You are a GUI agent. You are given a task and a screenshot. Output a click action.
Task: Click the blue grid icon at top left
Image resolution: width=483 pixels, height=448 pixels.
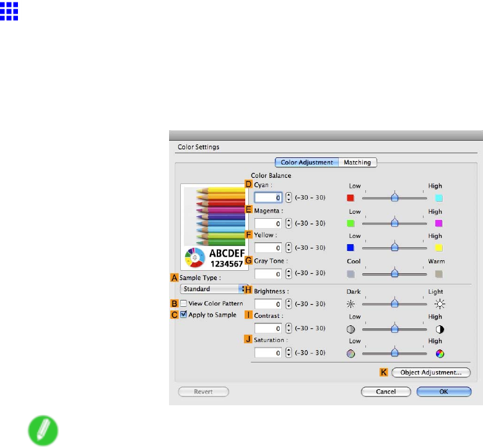[x=9, y=11]
